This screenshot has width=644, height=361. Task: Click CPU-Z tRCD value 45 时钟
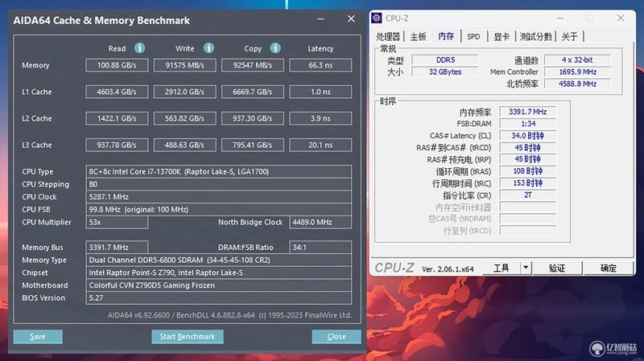[528, 147]
